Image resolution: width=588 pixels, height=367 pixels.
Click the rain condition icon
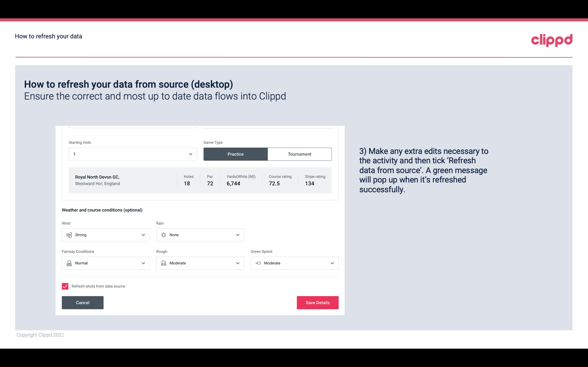[163, 235]
